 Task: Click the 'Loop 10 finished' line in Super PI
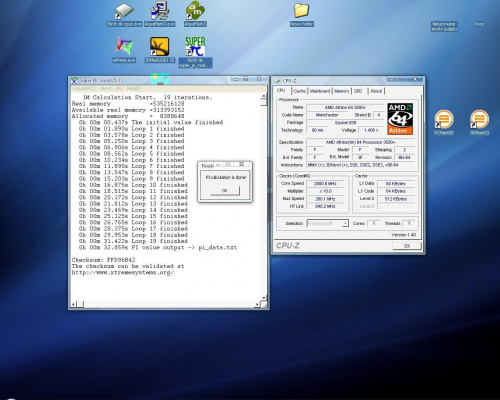click(x=133, y=185)
